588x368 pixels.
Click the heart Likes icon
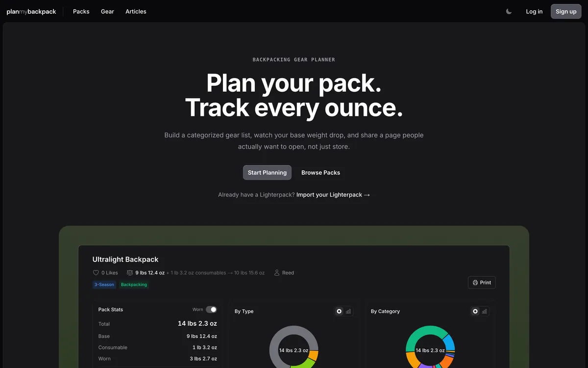96,273
